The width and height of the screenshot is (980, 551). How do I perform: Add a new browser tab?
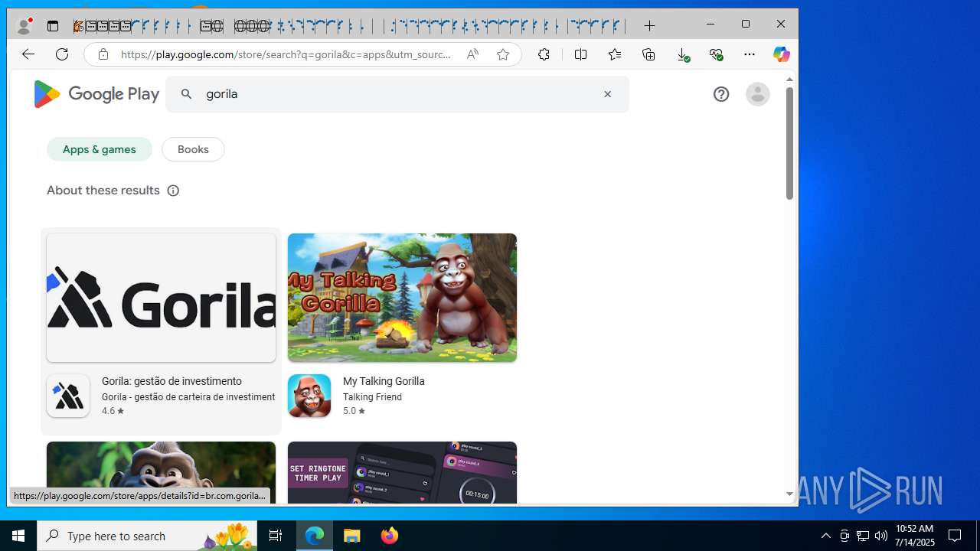pyautogui.click(x=649, y=26)
